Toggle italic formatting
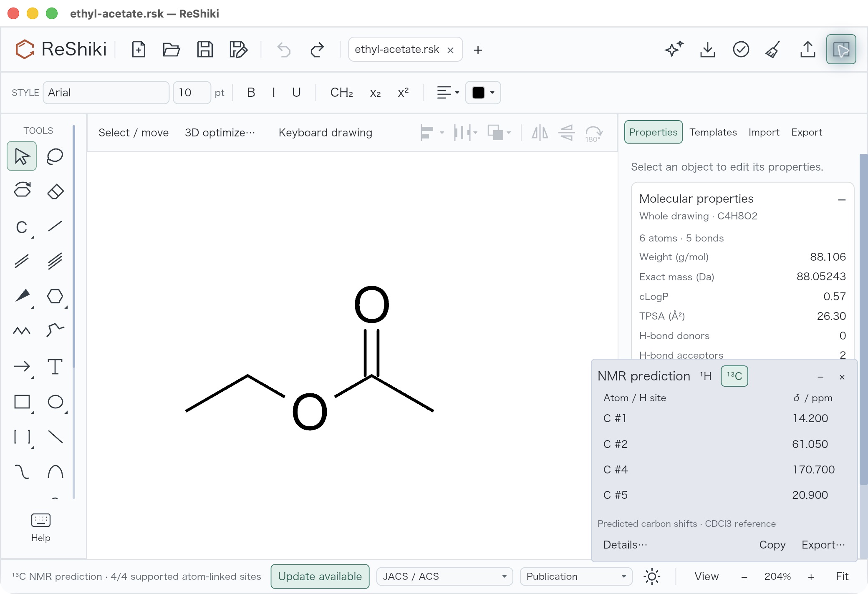This screenshot has width=868, height=594. pyautogui.click(x=273, y=93)
